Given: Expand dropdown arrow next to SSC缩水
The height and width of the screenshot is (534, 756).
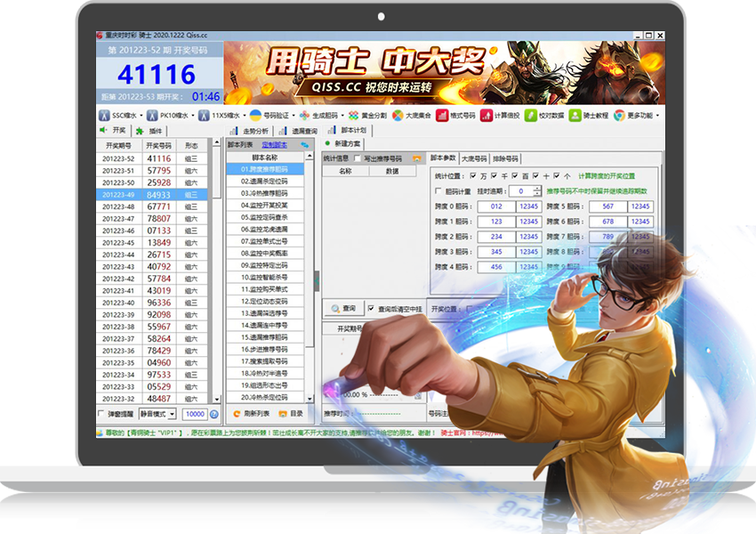Looking at the screenshot, I should (x=141, y=116).
